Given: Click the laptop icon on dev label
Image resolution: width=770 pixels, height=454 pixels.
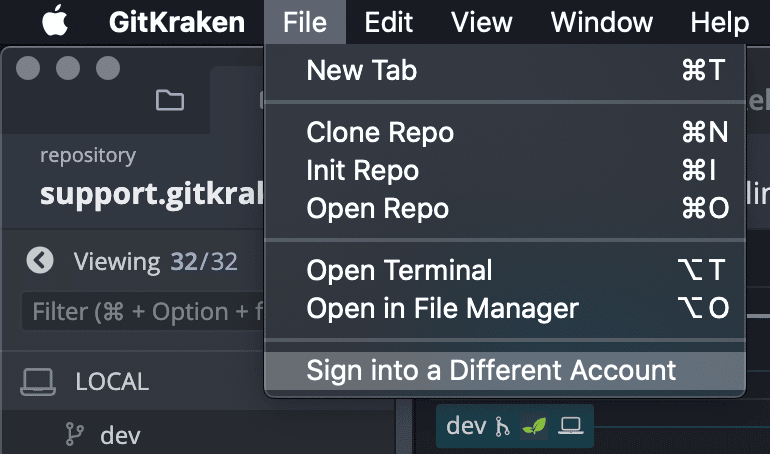Looking at the screenshot, I should tap(571, 427).
